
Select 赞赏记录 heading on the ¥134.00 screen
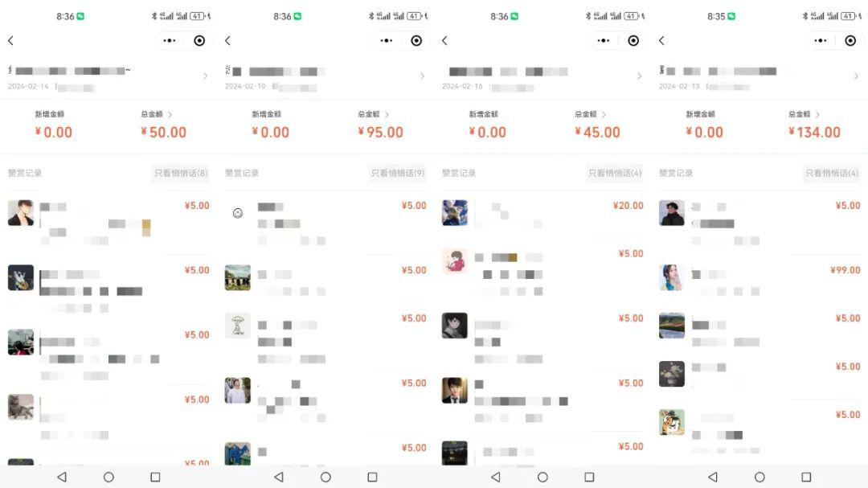676,173
